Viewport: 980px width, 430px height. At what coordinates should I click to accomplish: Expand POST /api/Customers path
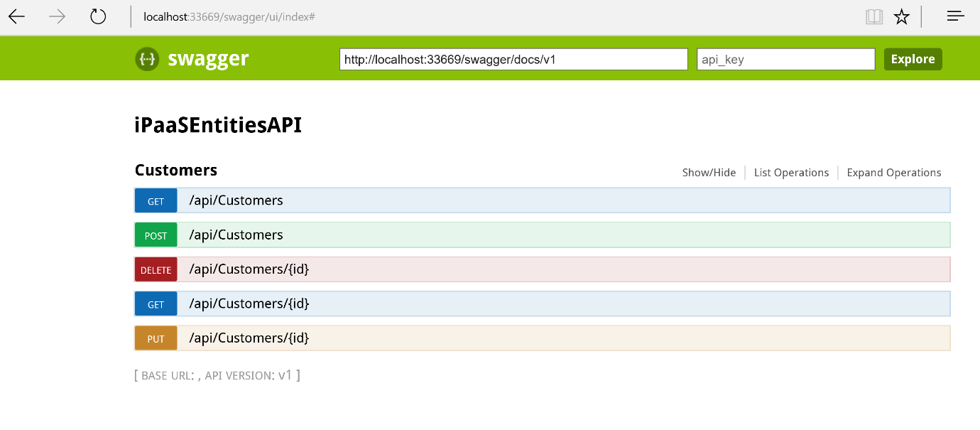[236, 235]
